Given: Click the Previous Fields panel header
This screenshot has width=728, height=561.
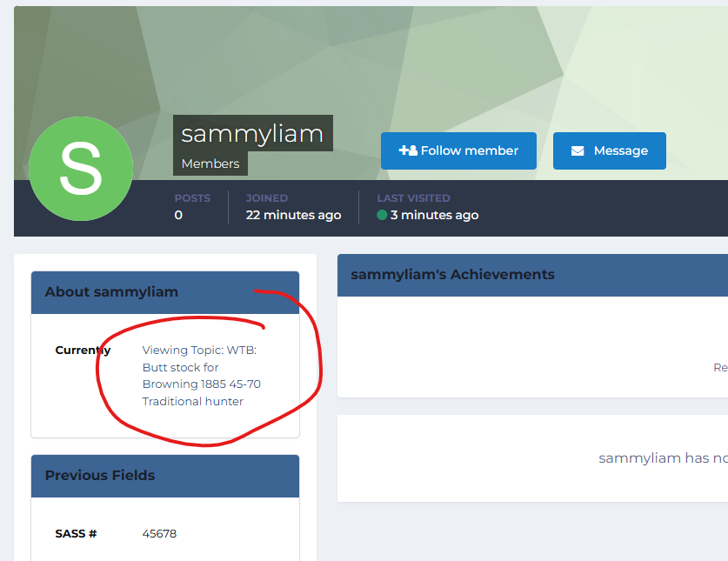Looking at the screenshot, I should (165, 476).
